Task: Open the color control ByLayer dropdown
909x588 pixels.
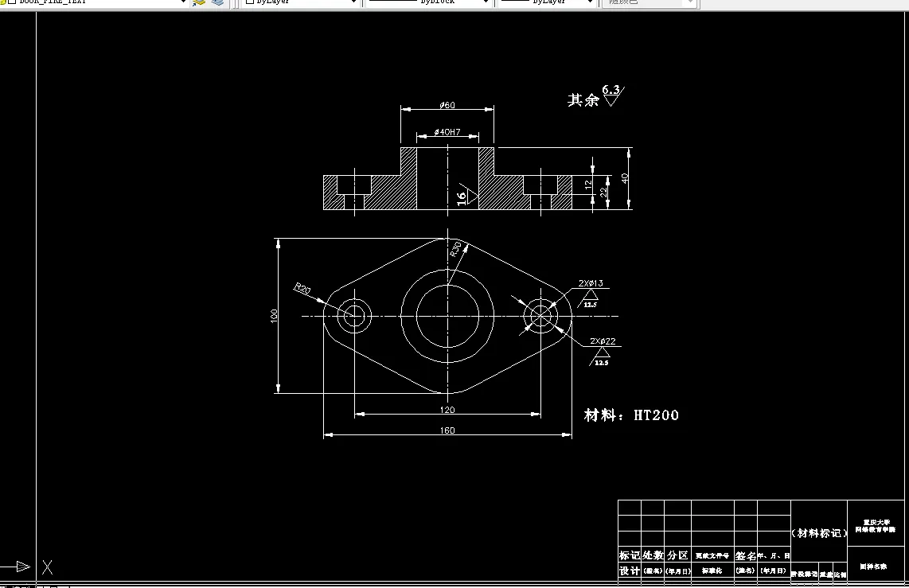Action: pos(356,3)
